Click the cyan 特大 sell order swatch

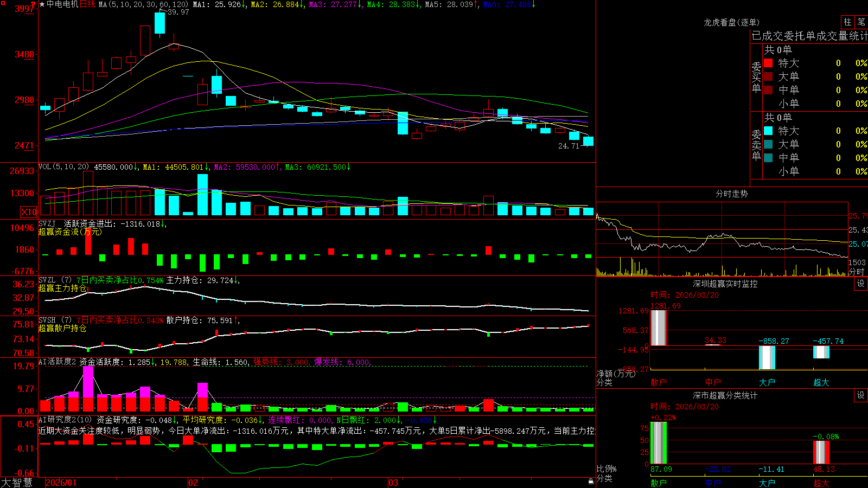click(x=768, y=131)
